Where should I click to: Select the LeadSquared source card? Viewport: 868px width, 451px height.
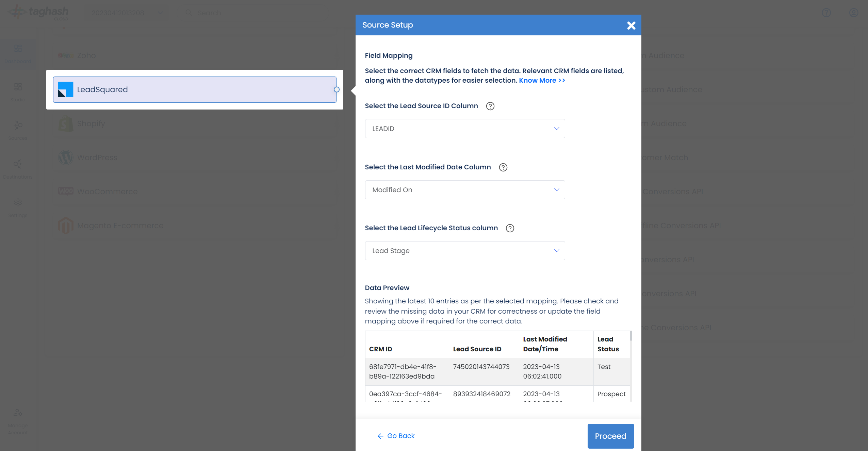click(195, 89)
